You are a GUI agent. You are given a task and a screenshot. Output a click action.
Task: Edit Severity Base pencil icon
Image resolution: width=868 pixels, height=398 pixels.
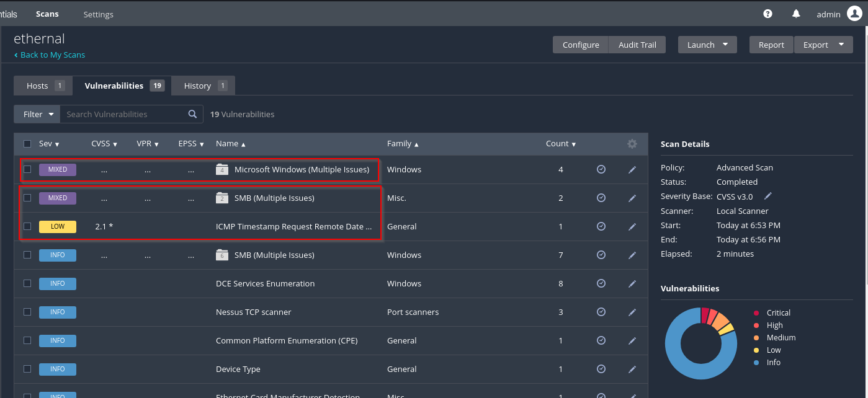click(767, 196)
